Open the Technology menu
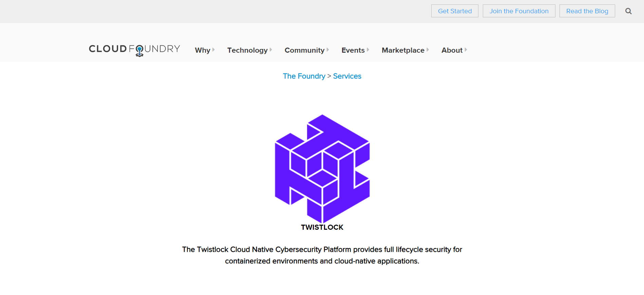 247,50
